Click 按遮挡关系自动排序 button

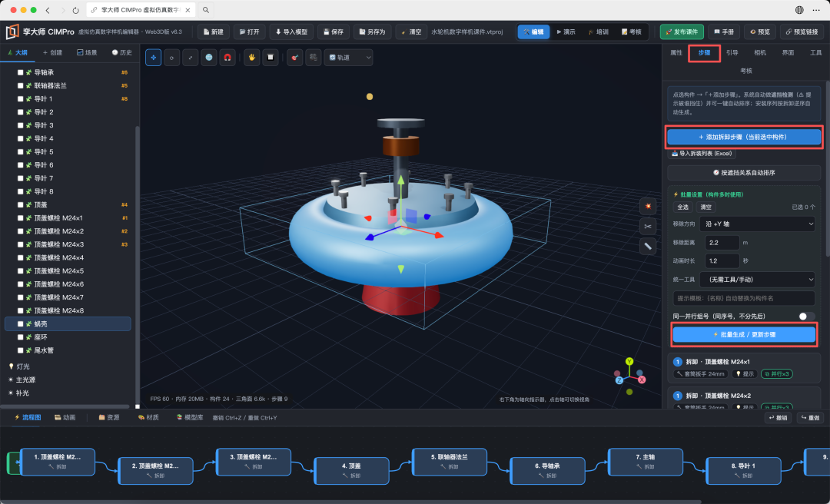coord(744,173)
